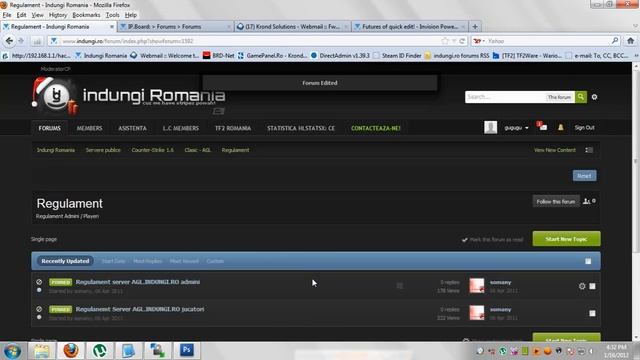
Task: Click the forum Search input field
Action: tap(505, 97)
